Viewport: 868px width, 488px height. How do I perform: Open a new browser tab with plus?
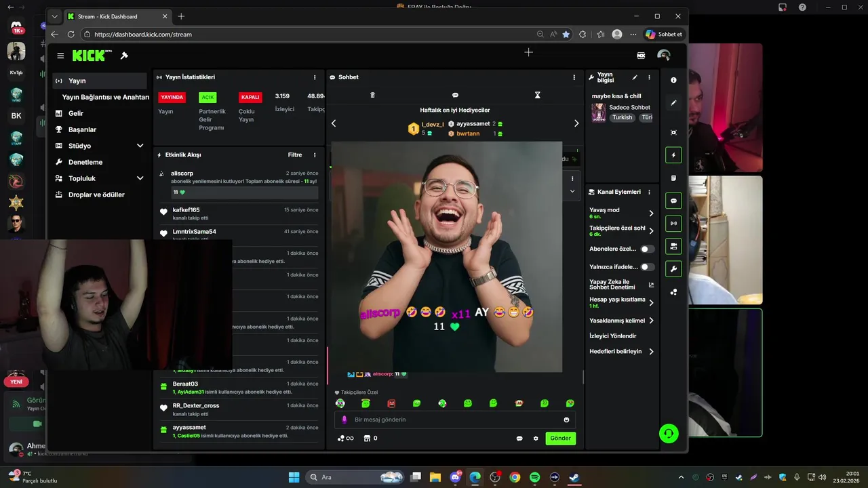[181, 16]
